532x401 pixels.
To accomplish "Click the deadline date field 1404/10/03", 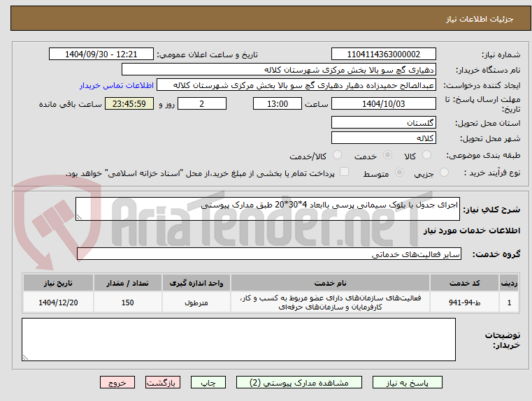I will (383, 103).
